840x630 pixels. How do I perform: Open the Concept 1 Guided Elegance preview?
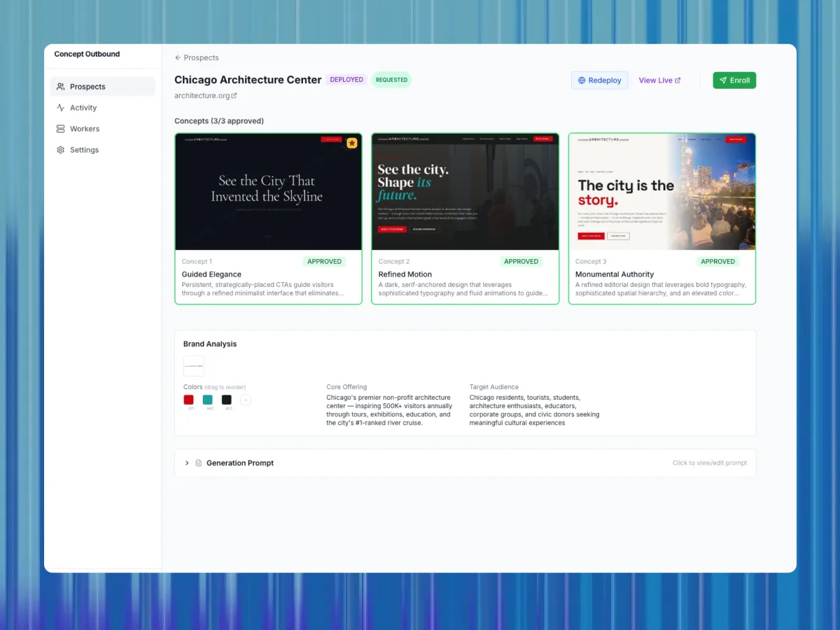[x=268, y=192]
